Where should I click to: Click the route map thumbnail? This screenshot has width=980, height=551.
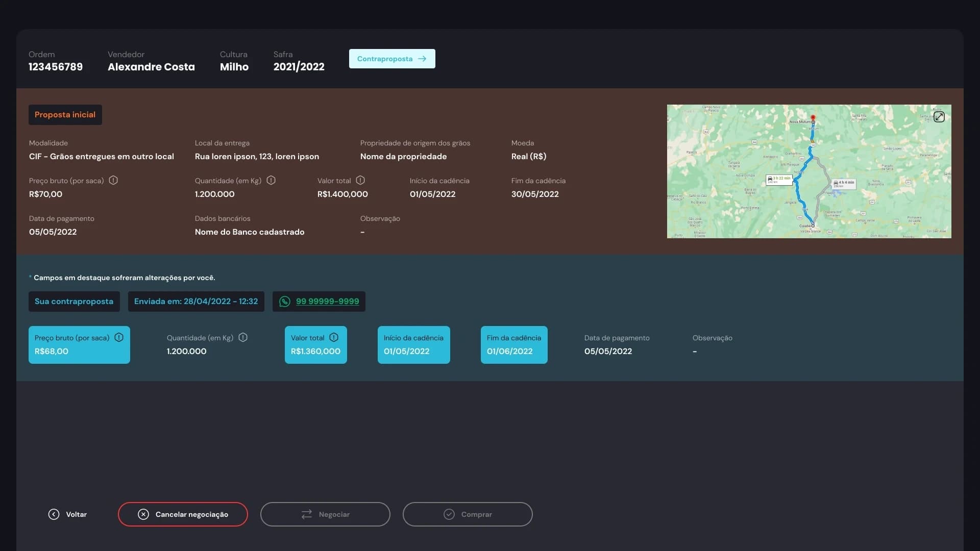pos(809,171)
